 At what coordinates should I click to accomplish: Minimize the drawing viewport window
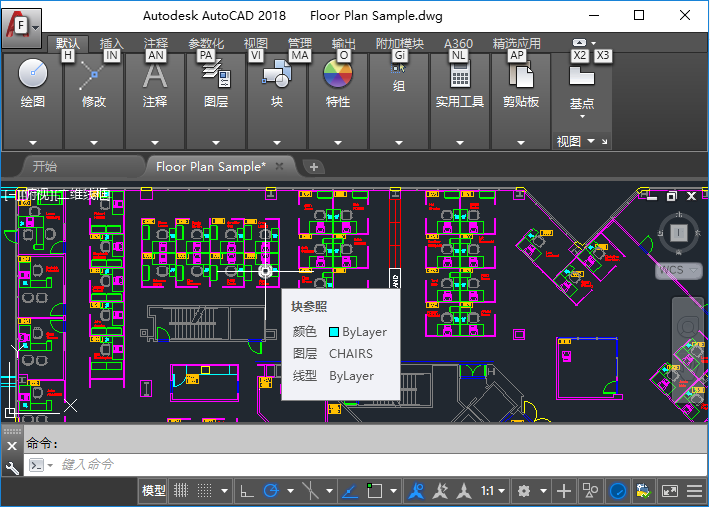coord(652,197)
